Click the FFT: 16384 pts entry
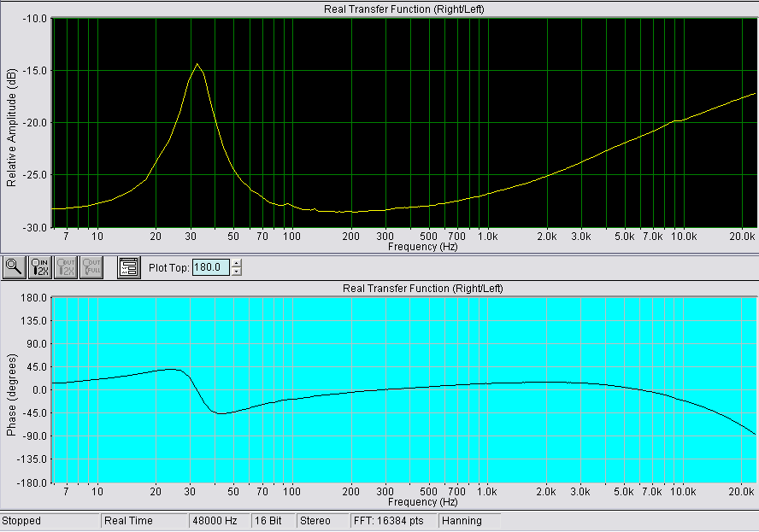 click(x=393, y=521)
